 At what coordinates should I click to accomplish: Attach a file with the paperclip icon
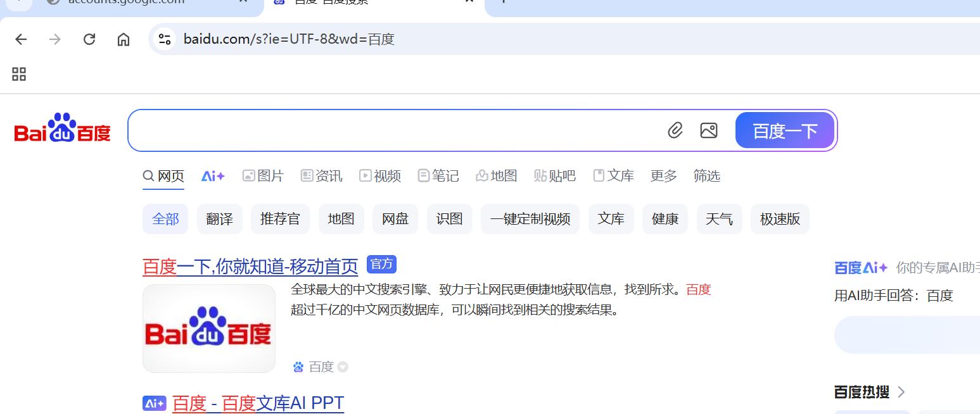pyautogui.click(x=675, y=131)
